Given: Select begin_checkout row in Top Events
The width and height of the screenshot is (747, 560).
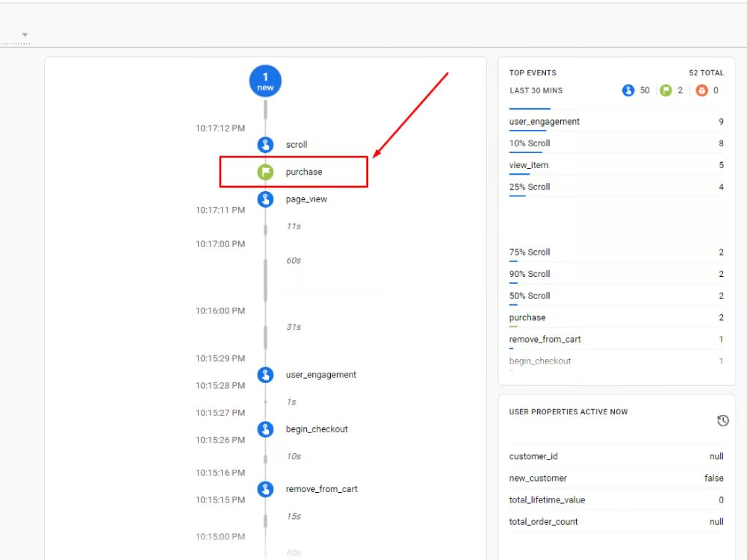Looking at the screenshot, I should (616, 361).
